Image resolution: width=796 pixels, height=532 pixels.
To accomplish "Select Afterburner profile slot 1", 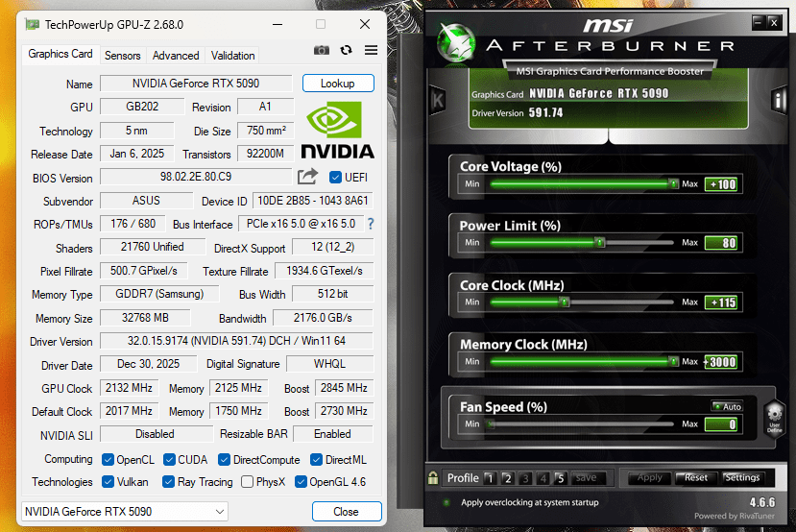I will (x=490, y=478).
